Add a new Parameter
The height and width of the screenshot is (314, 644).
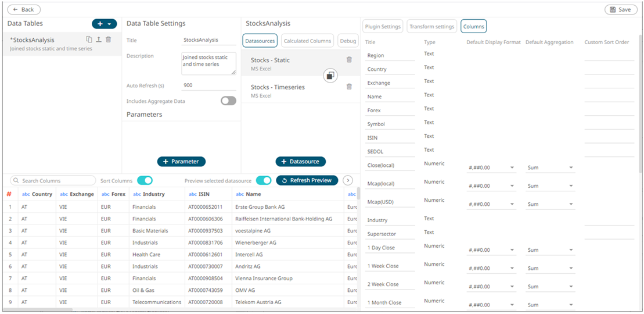point(181,162)
